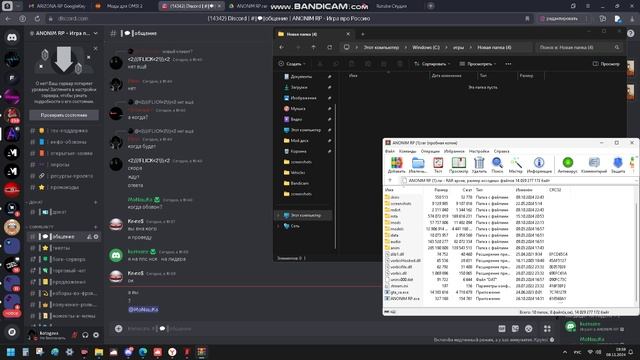Click @MoNsuJKa mention in Discord chat

(x=143, y=309)
